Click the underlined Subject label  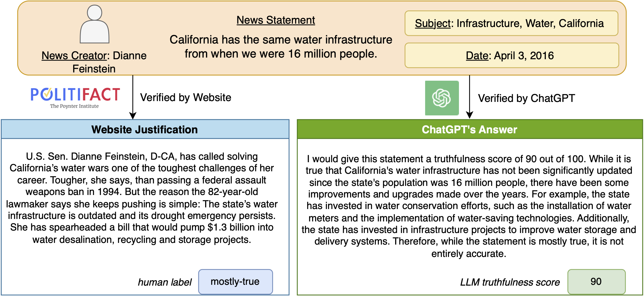[433, 23]
